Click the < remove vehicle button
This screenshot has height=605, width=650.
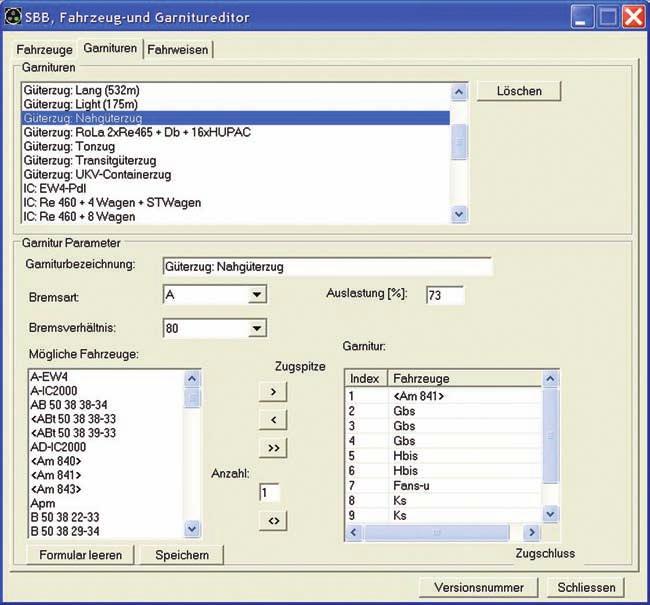coord(273,420)
